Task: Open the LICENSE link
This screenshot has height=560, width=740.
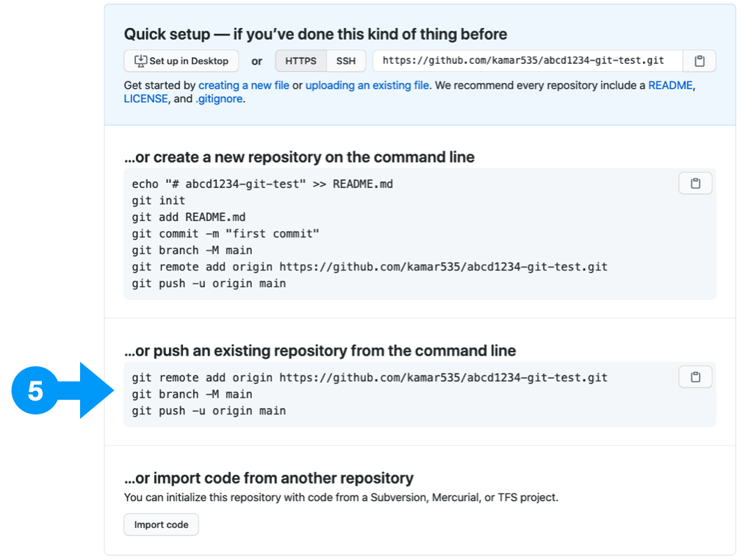Action: [146, 98]
